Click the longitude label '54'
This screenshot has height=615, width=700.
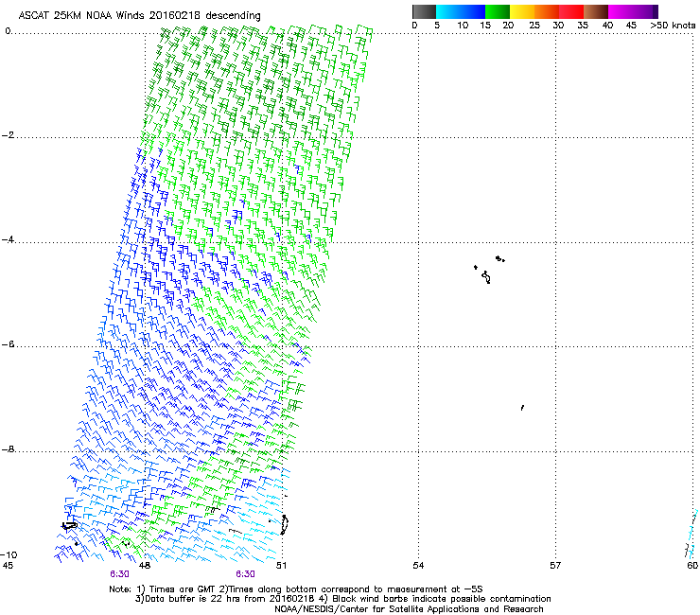point(418,566)
